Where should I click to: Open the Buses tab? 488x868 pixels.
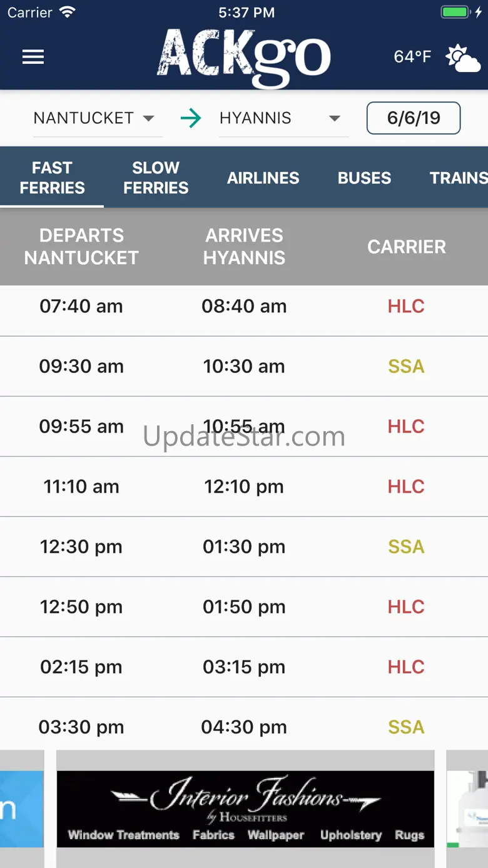(x=365, y=178)
